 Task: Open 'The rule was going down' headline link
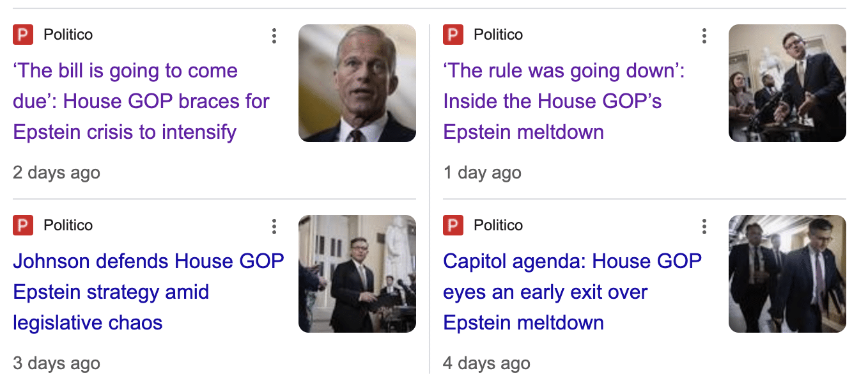pyautogui.click(x=562, y=101)
